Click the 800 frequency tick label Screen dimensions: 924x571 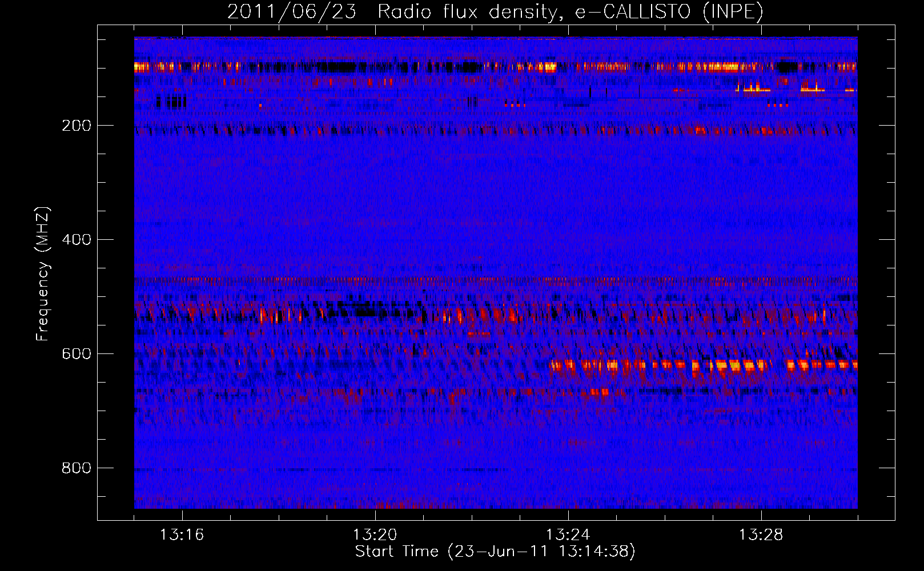[77, 468]
